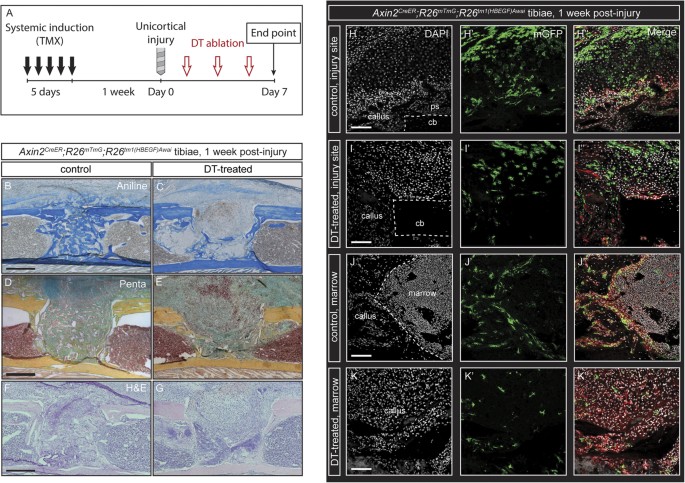
Task: Click the 'callus' annotation in panel H
Action: pos(378,117)
